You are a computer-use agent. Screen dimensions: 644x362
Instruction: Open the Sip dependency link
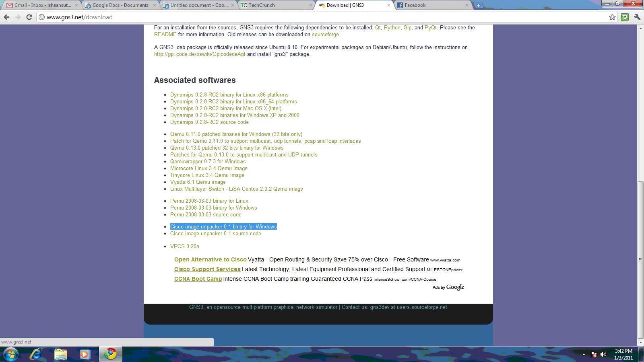(x=407, y=27)
